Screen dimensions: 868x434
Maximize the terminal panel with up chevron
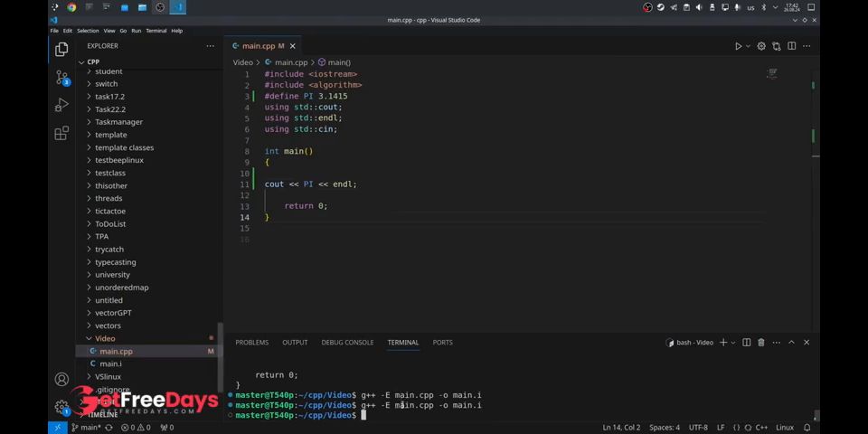792,343
